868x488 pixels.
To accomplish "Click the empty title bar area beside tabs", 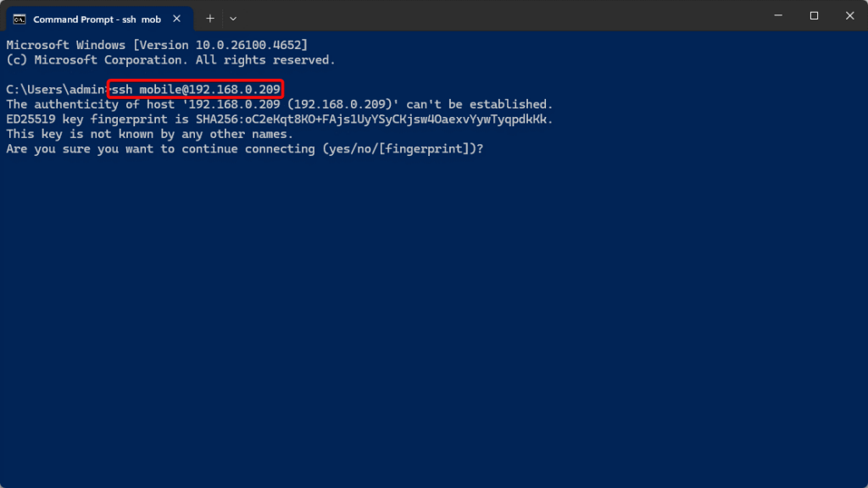I will point(498,15).
